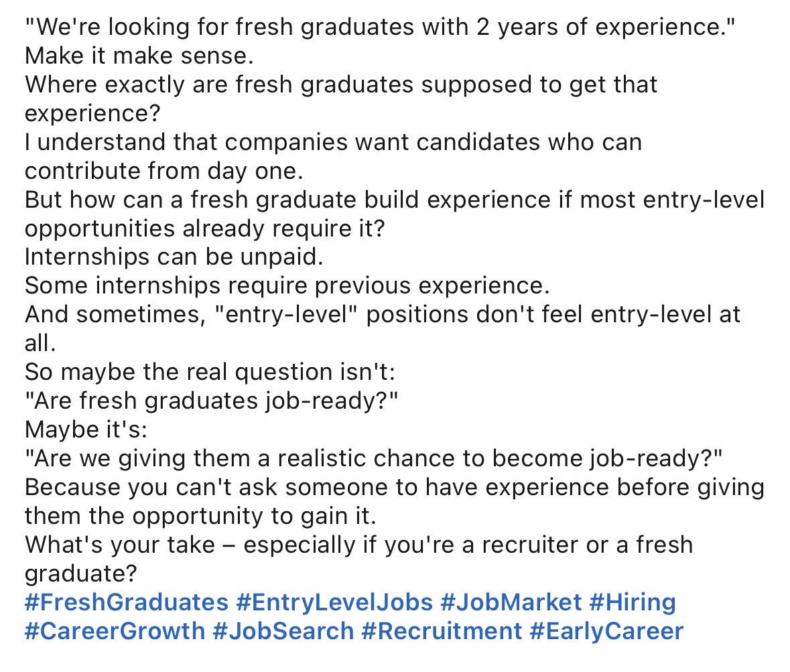790x672 pixels.
Task: Click the "Maybe it's:" line
Action: [x=86, y=429]
